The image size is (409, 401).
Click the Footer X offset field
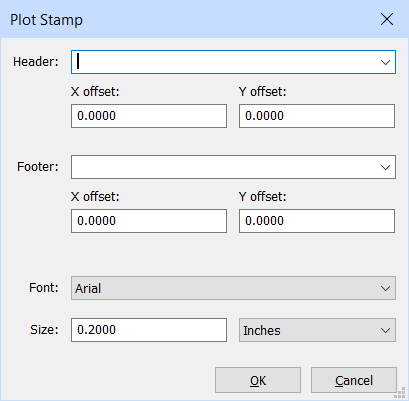(x=149, y=221)
